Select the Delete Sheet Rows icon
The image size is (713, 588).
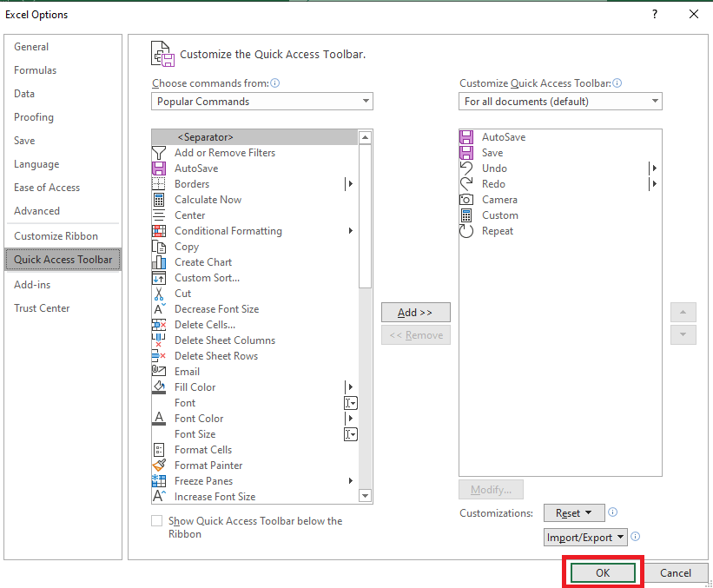click(159, 356)
